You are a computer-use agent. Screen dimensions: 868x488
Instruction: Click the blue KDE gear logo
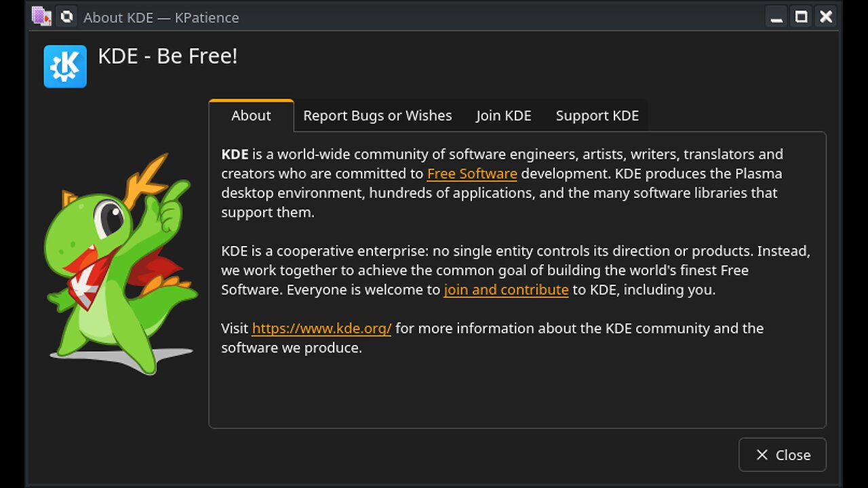click(65, 66)
